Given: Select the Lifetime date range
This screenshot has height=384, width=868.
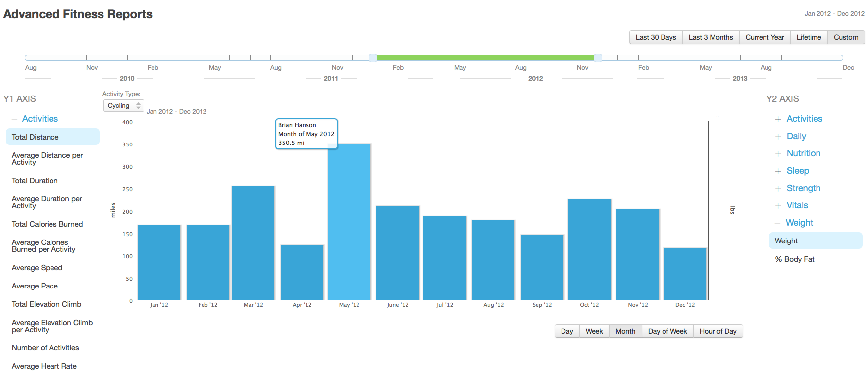Looking at the screenshot, I should 809,37.
